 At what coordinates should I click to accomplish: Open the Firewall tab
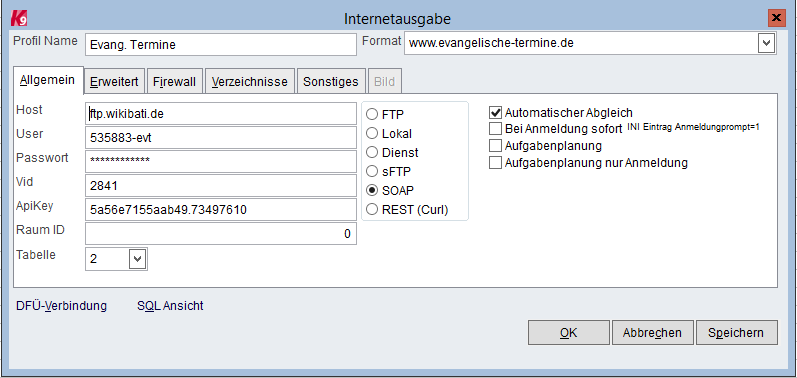(174, 82)
